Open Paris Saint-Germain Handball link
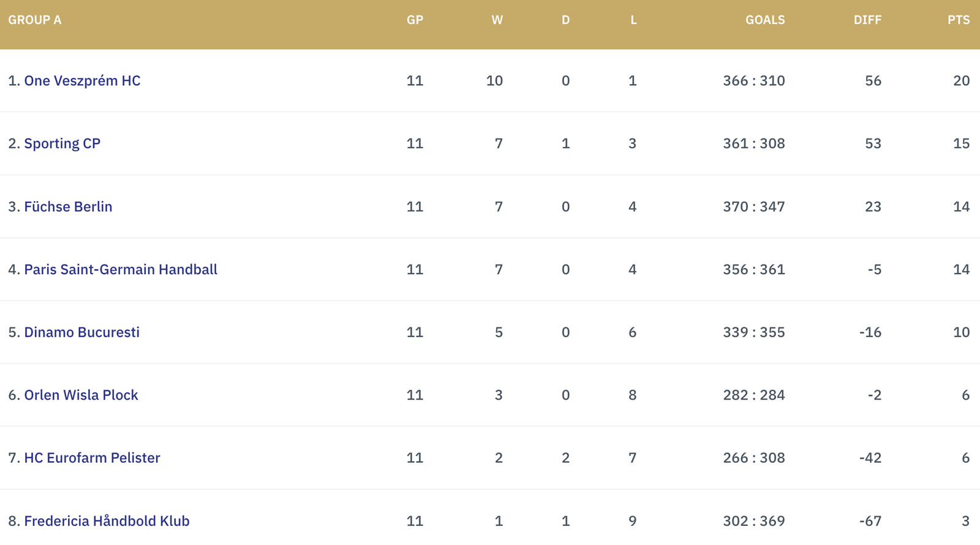The height and width of the screenshot is (545, 980). 121,270
